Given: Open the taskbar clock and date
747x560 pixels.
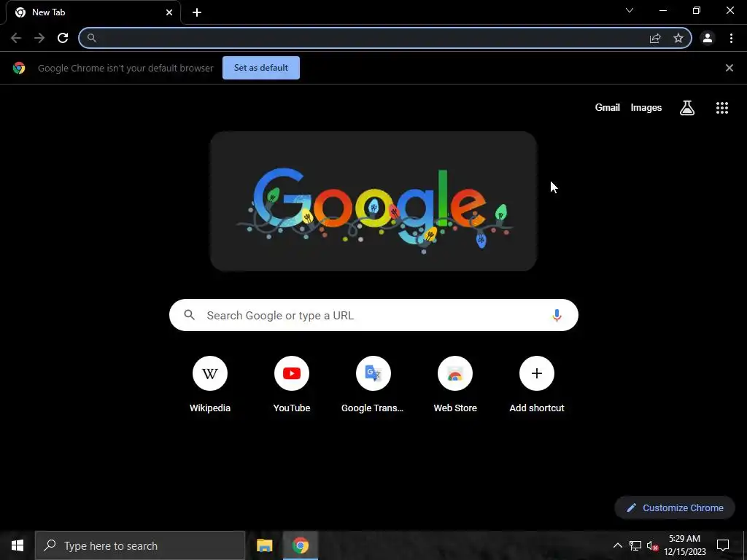Looking at the screenshot, I should (x=685, y=545).
